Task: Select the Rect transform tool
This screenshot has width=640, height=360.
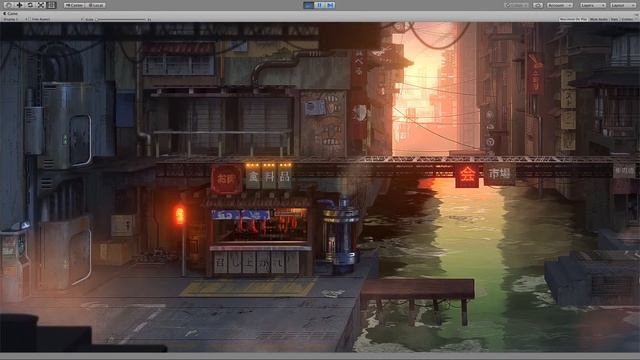Action: click(x=51, y=5)
